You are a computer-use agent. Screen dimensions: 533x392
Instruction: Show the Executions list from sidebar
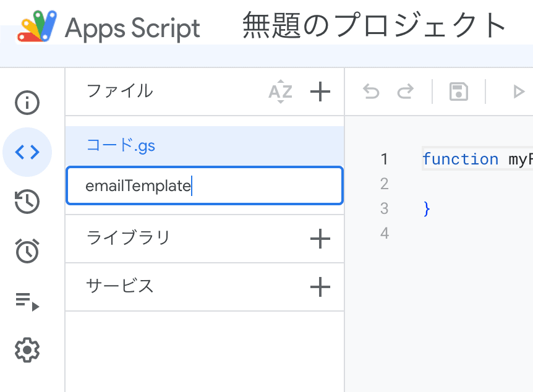[27, 302]
